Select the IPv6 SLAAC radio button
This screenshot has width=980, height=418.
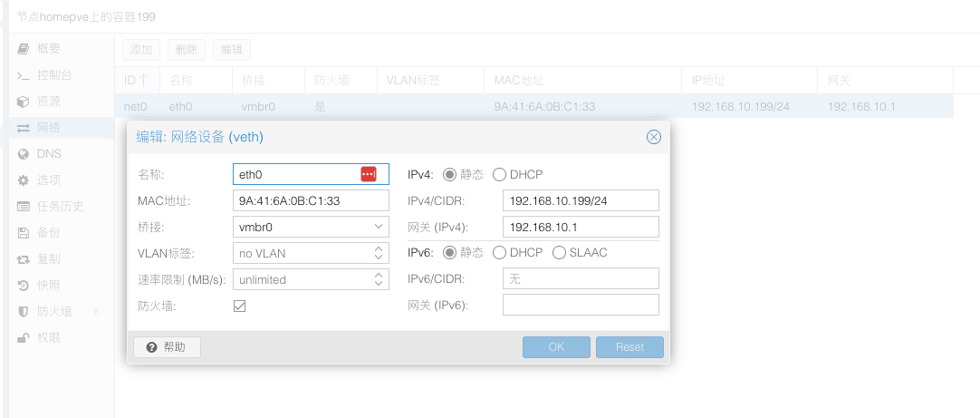tap(559, 252)
